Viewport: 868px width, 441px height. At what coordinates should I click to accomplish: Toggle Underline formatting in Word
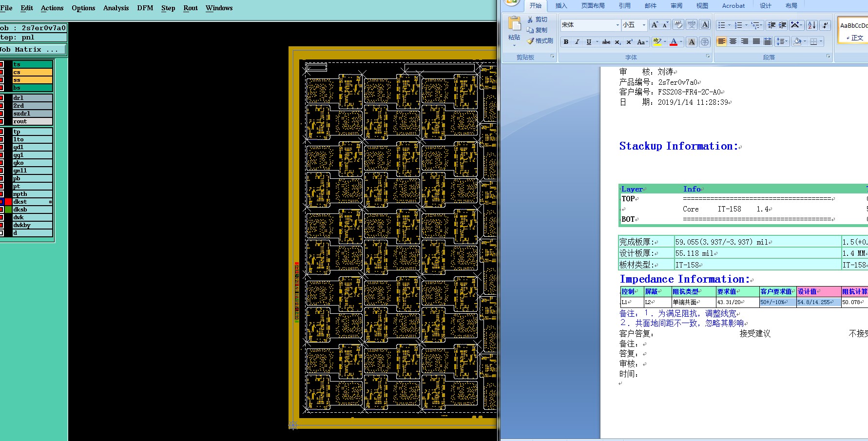(x=589, y=42)
